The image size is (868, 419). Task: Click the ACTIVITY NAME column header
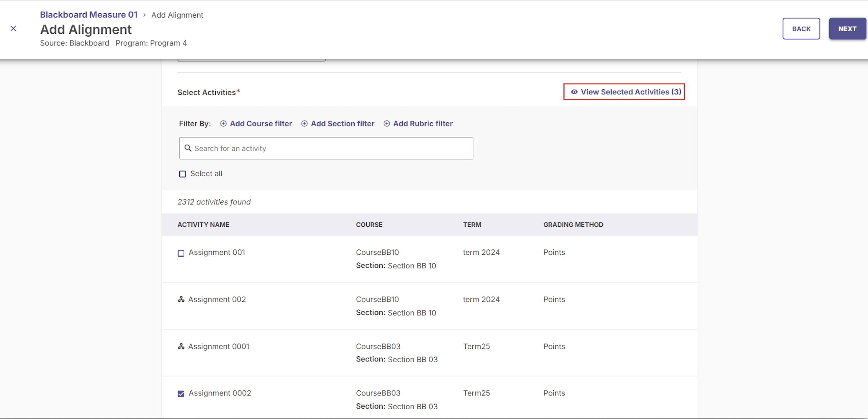click(203, 225)
